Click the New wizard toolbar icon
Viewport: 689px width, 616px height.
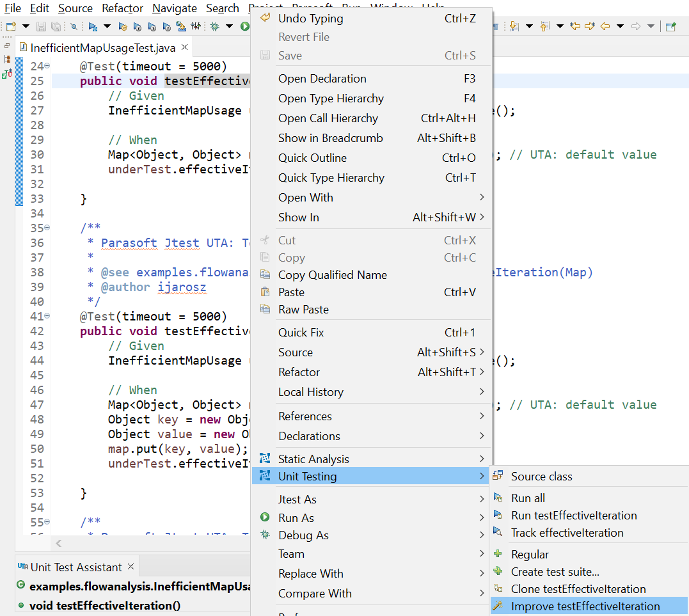tap(12, 26)
